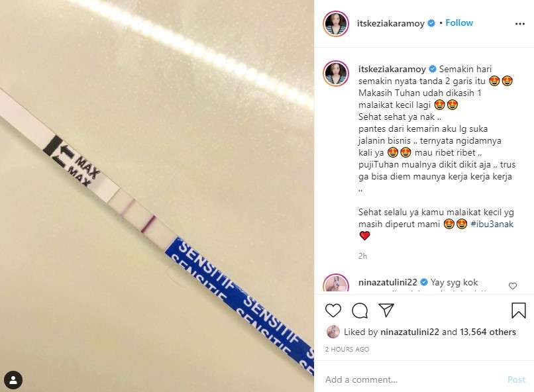The image size is (534, 392).
Task: Open the 2h timestamp under the caption
Action: point(362,256)
